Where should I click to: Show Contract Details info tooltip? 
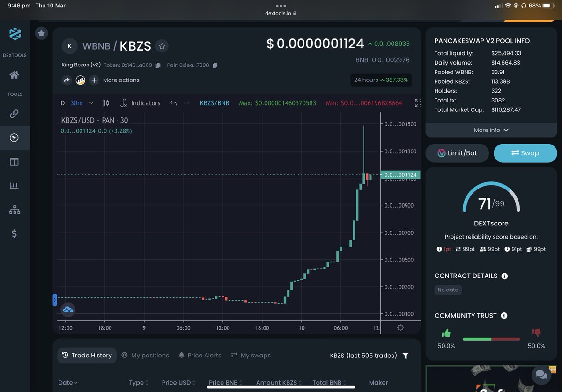(x=504, y=276)
